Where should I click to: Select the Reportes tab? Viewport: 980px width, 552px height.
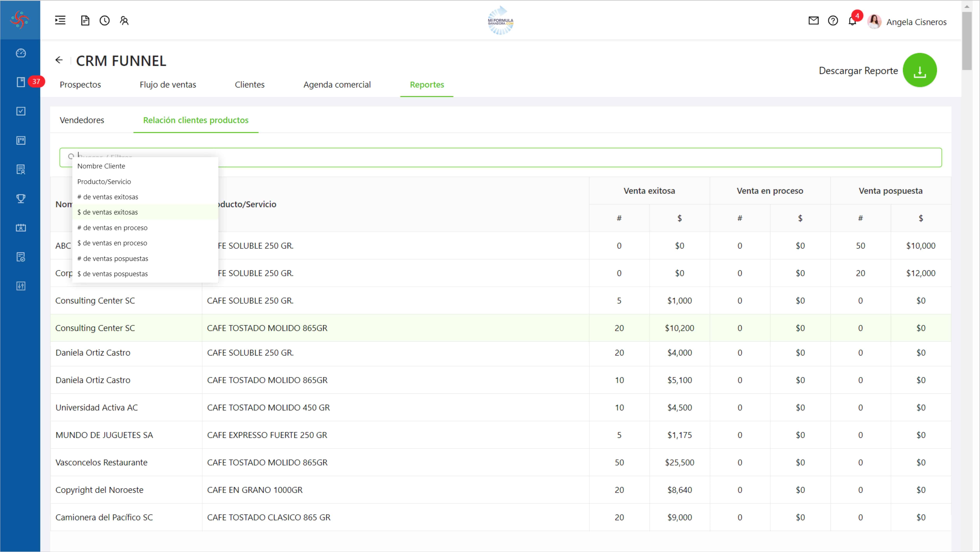[x=427, y=84]
